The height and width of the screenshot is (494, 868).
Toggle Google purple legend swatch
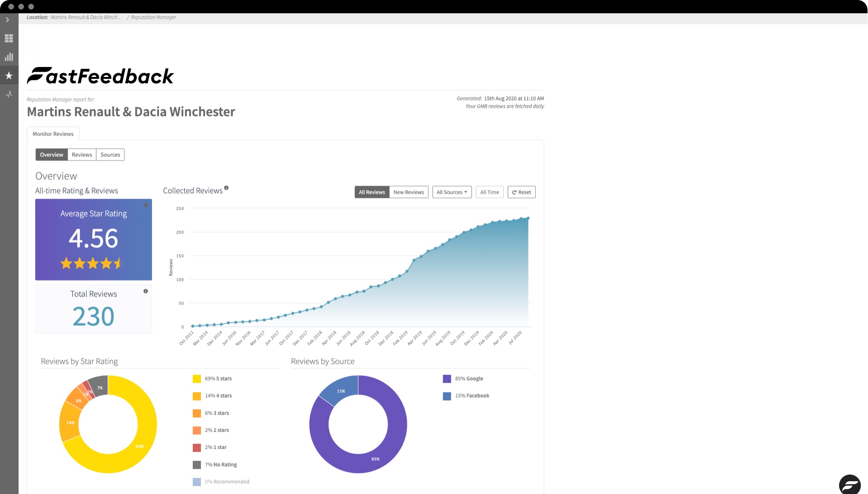coord(447,379)
